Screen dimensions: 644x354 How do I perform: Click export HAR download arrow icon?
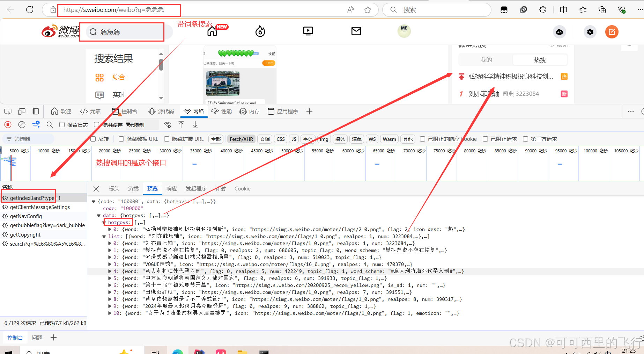(195, 125)
